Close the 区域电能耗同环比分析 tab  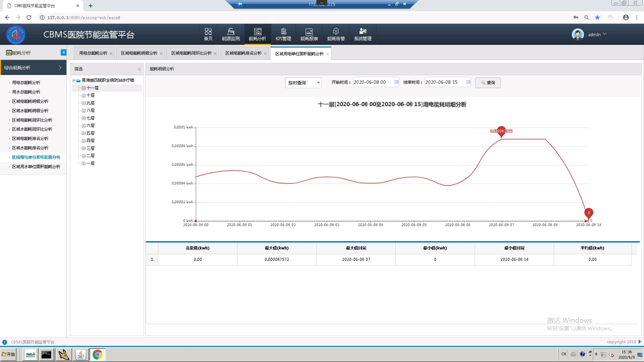point(215,53)
